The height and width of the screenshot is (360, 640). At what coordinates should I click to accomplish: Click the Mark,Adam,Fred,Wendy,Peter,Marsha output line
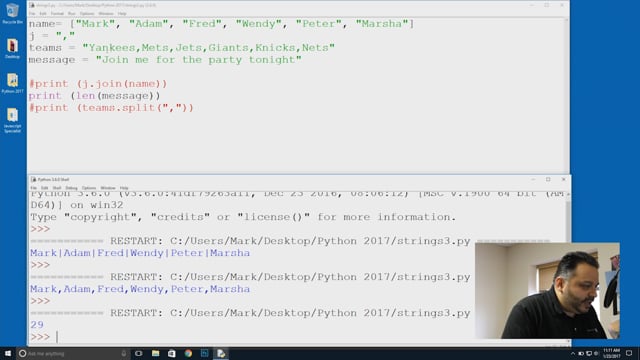[140, 289]
